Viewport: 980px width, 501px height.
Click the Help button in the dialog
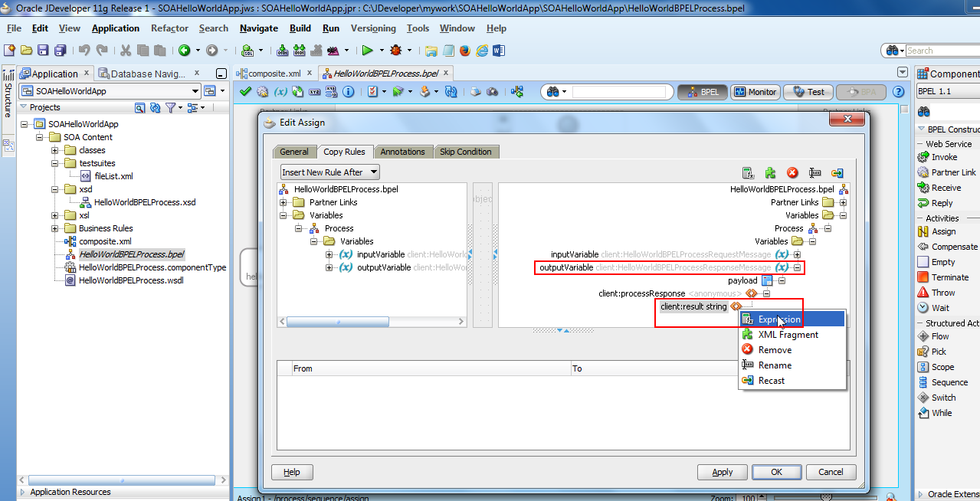click(x=291, y=472)
